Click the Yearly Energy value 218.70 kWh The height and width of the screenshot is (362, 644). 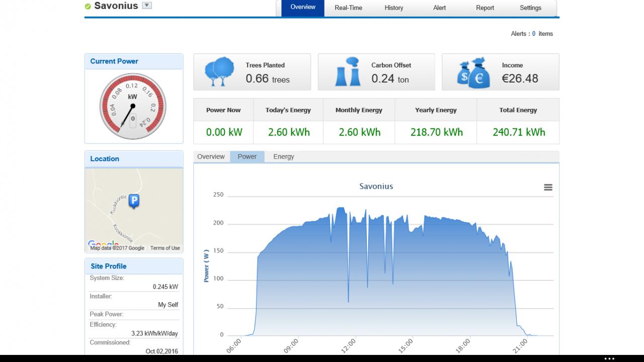(436, 132)
